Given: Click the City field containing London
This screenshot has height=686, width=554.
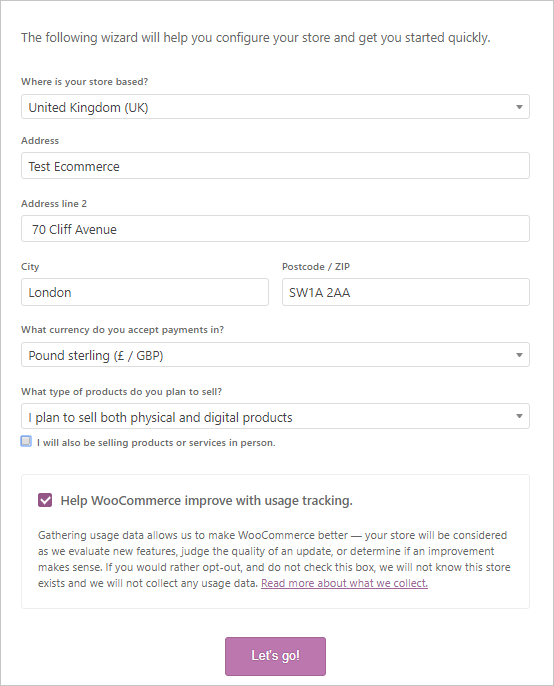Looking at the screenshot, I should [x=145, y=292].
